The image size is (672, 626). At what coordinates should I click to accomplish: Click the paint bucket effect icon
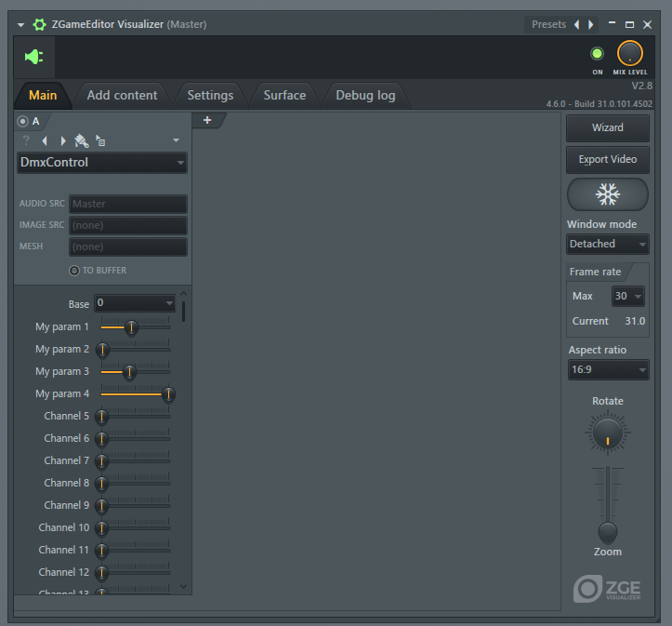81,140
